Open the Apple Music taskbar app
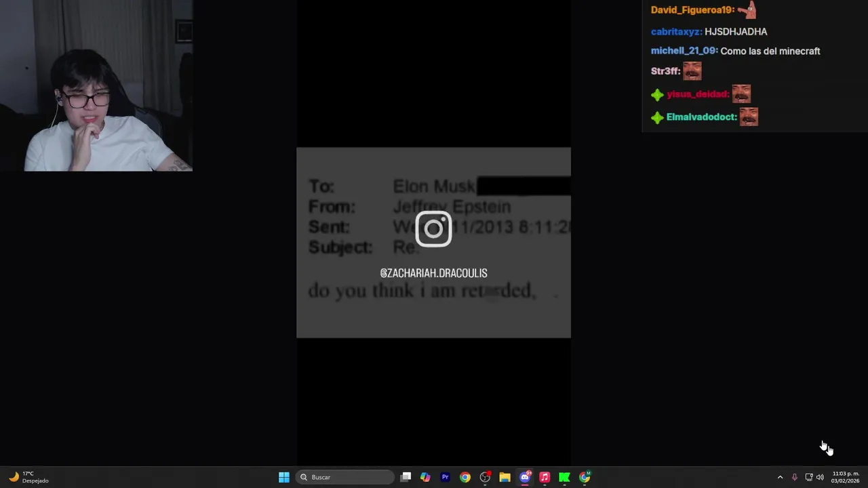This screenshot has width=868, height=488. click(545, 477)
